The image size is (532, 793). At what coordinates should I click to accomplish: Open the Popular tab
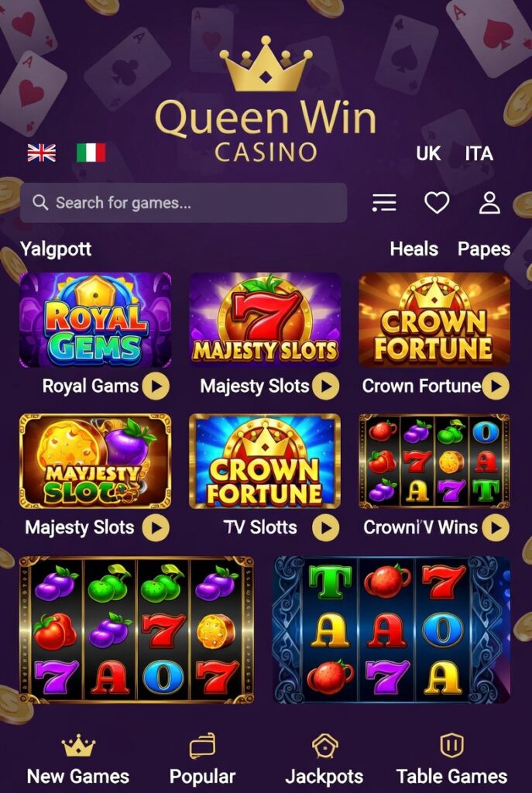[202, 760]
